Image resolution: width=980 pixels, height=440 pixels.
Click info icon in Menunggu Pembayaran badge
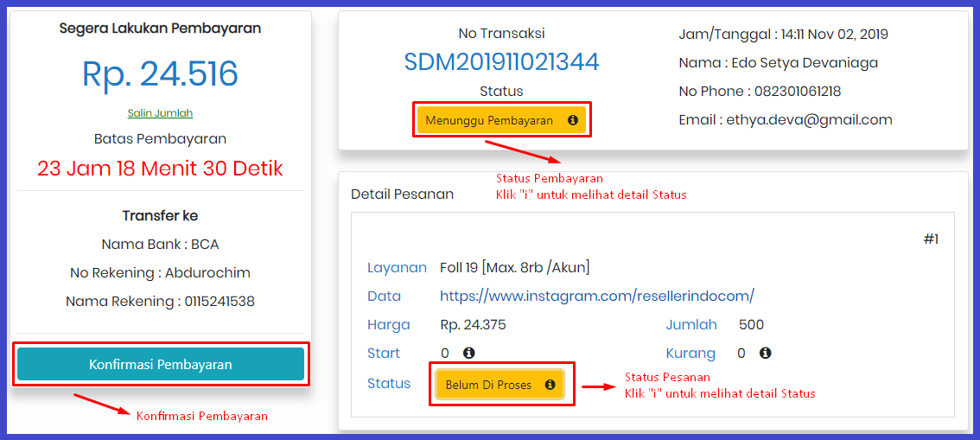pyautogui.click(x=572, y=121)
